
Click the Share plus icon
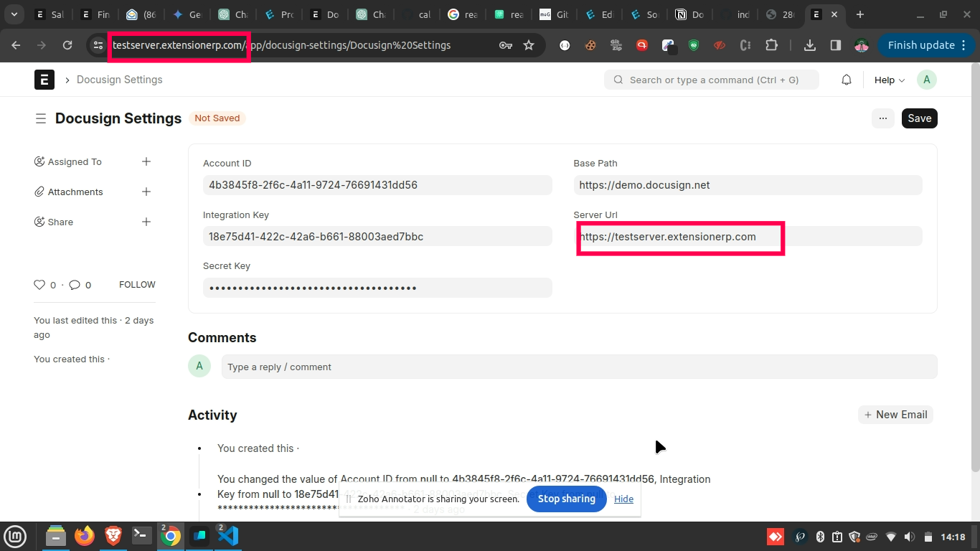(x=146, y=222)
